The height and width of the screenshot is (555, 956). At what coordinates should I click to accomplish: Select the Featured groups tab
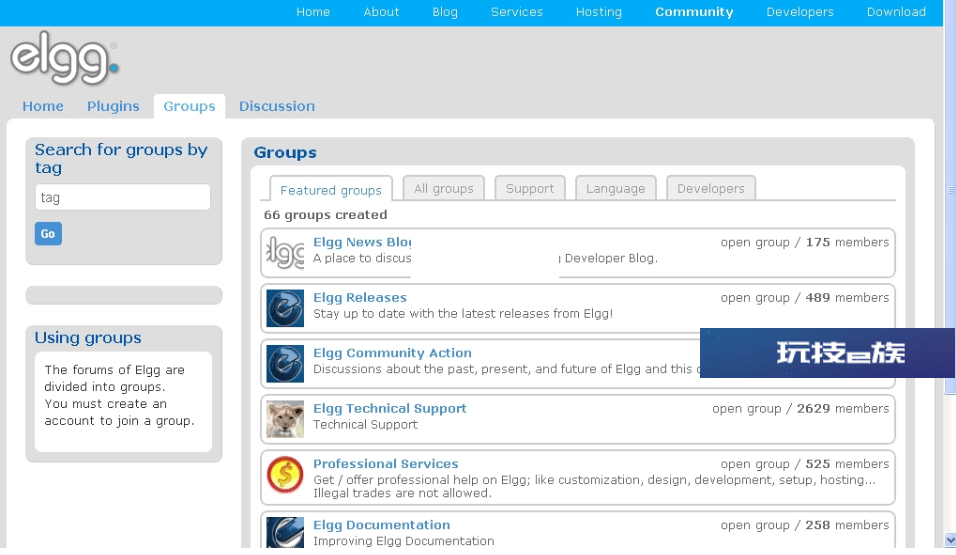331,189
